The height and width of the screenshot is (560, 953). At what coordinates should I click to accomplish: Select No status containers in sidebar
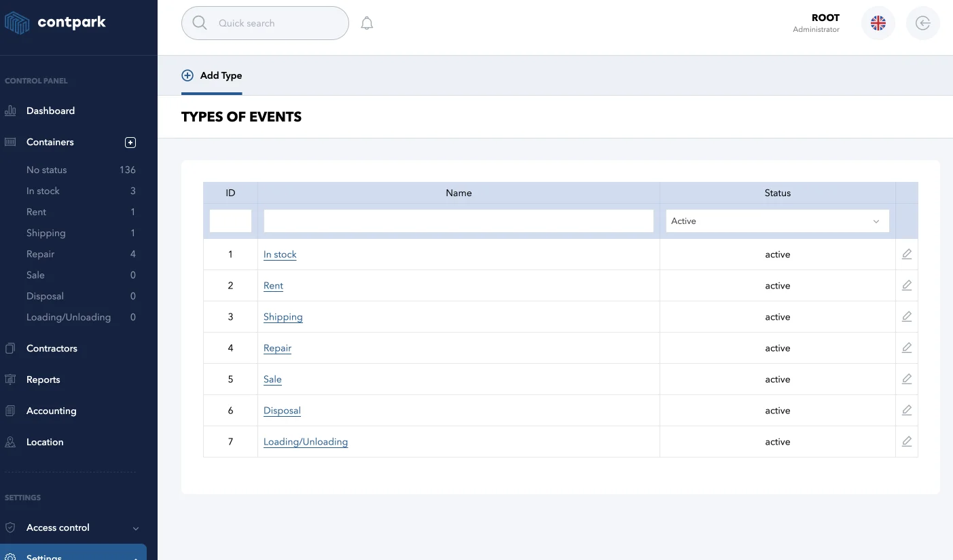(x=47, y=170)
